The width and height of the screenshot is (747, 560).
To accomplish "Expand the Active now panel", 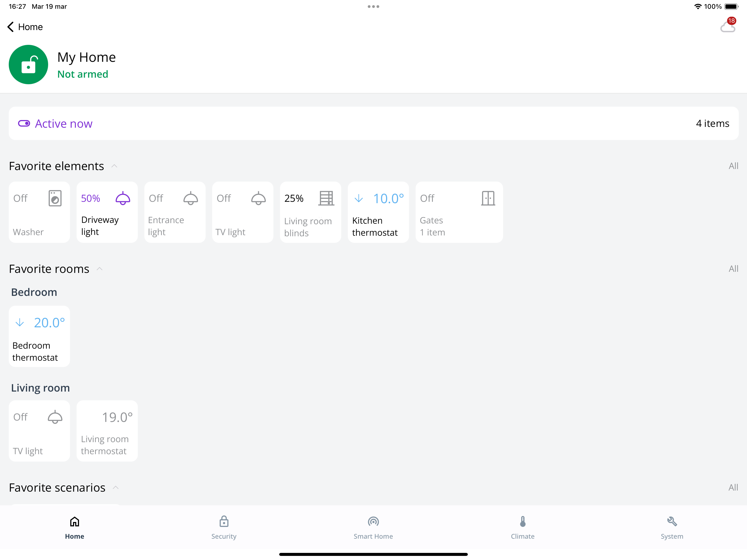I will point(373,123).
